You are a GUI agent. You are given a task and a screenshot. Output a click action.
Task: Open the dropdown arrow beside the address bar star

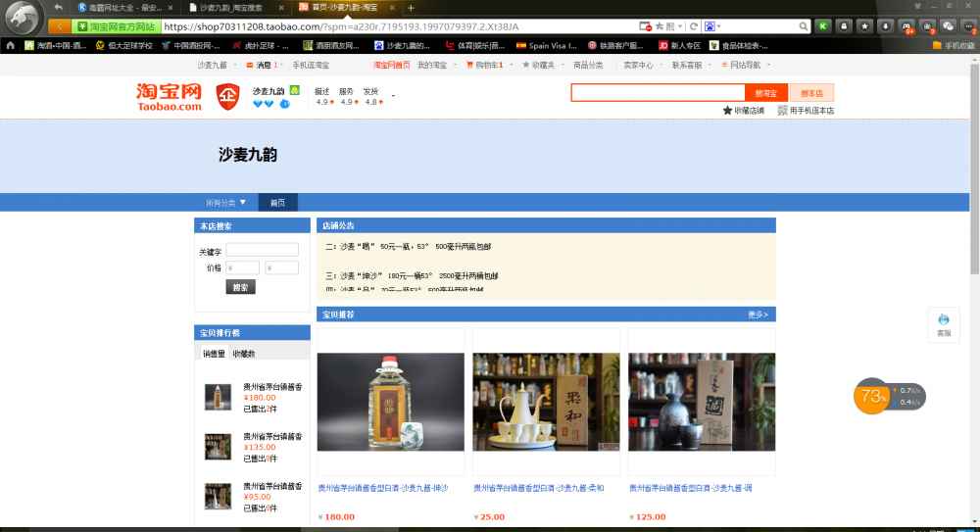[x=679, y=26]
